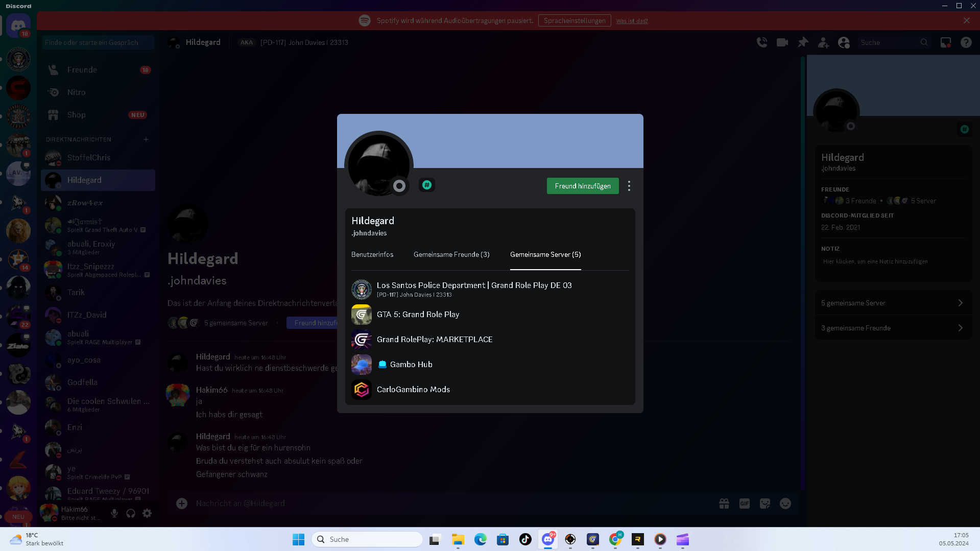Viewport: 980px width, 551px height.
Task: Open the gift Nitro icon
Action: pyautogui.click(x=724, y=504)
